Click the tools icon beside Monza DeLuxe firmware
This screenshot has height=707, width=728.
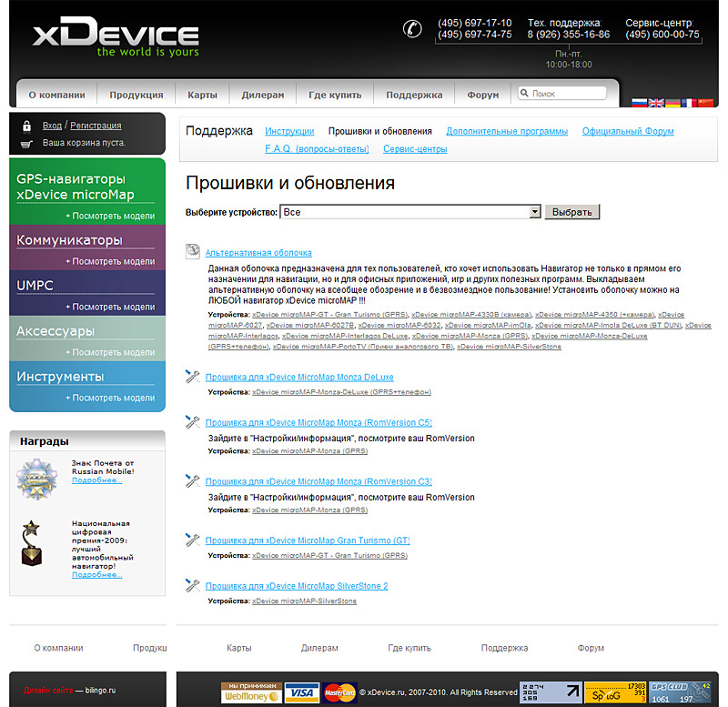(192, 376)
